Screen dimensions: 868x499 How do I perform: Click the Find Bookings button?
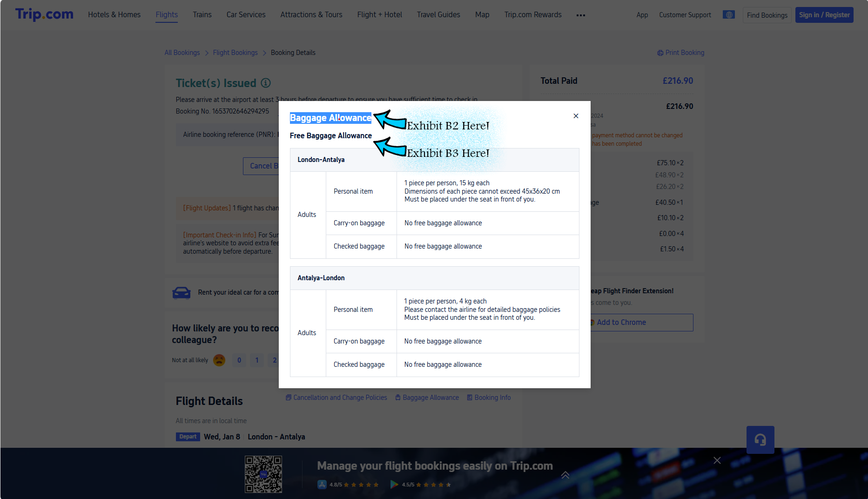coord(767,15)
